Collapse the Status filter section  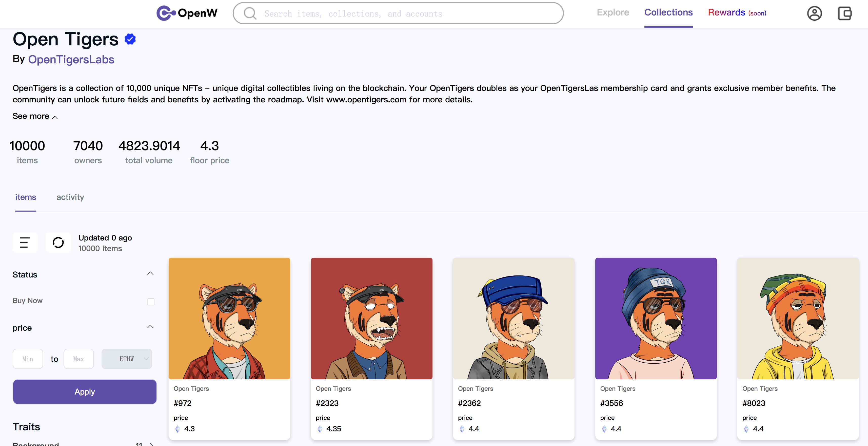[x=150, y=273]
